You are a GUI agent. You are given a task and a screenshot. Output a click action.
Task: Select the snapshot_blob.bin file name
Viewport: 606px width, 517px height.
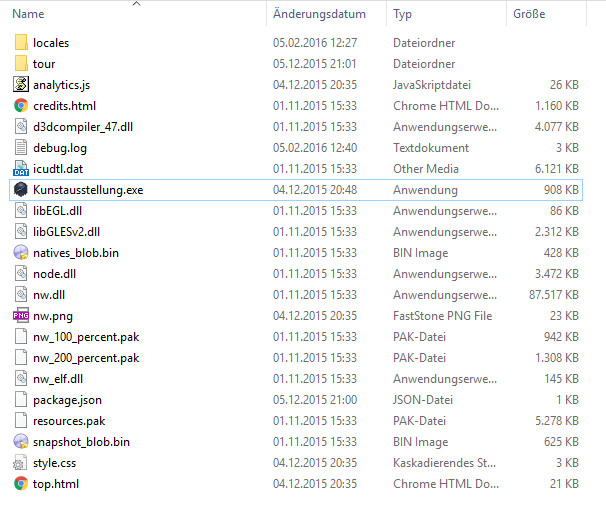(81, 442)
